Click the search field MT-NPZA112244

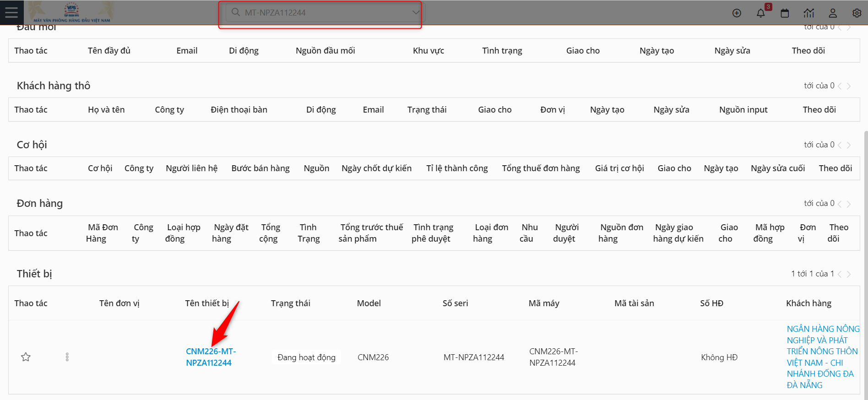[x=325, y=12]
